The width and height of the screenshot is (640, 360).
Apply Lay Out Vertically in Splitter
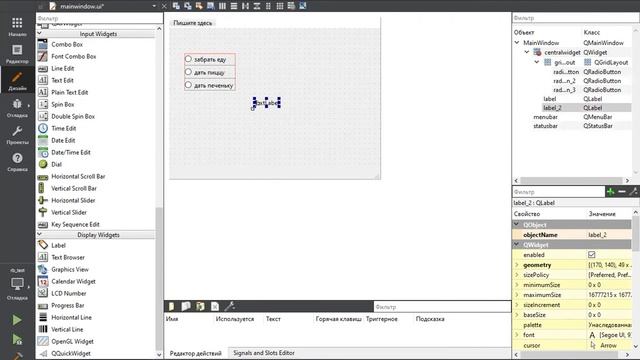pyautogui.click(x=257, y=6)
